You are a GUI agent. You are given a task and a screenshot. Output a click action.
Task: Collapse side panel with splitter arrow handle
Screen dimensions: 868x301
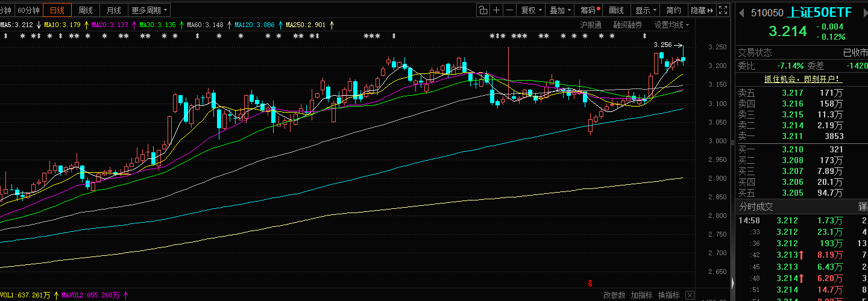[x=732, y=283]
